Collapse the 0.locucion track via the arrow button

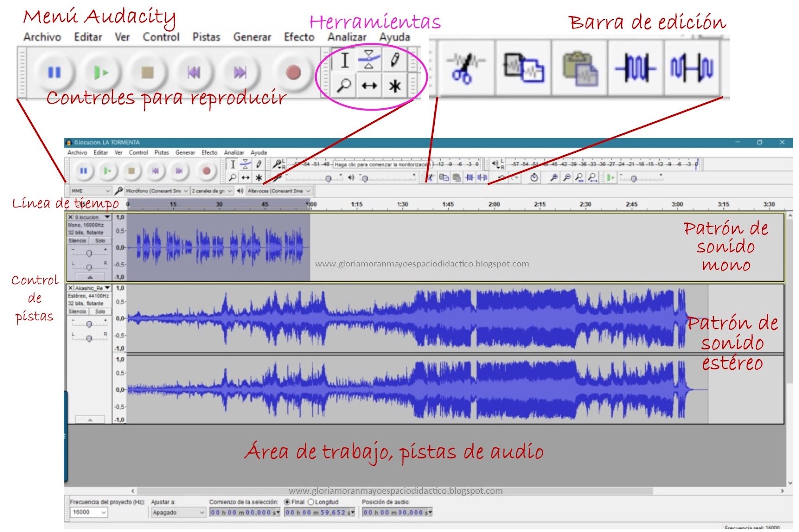90,277
